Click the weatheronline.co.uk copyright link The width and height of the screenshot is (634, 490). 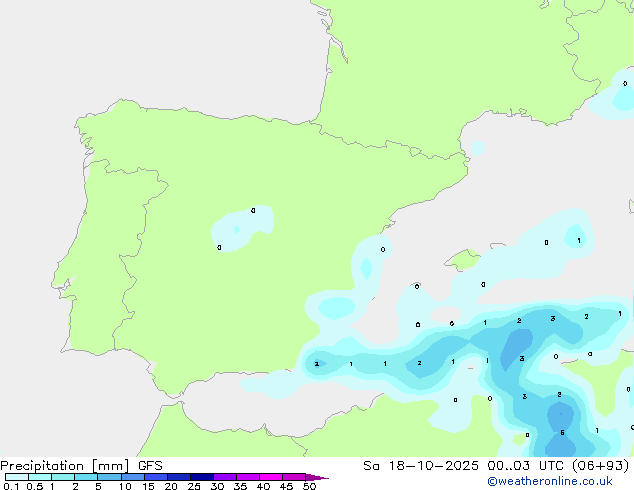tap(550, 481)
